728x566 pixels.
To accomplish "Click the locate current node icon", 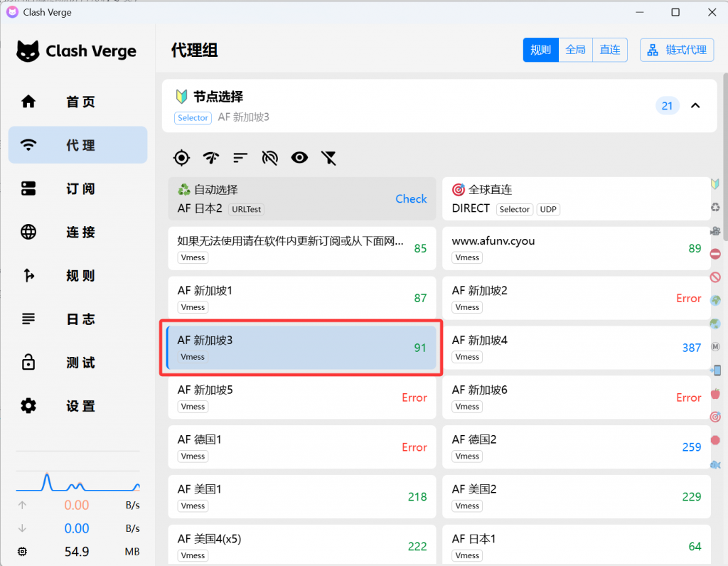I will (x=181, y=158).
